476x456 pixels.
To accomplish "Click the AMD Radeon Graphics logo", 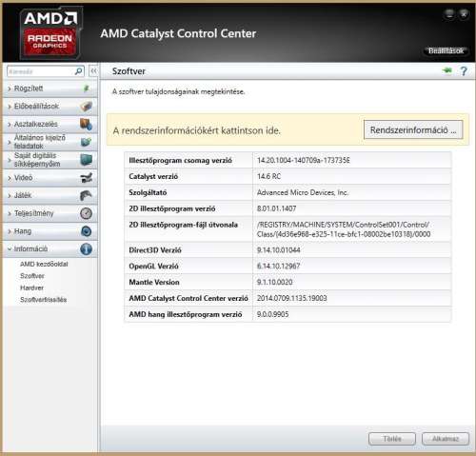I will (x=50, y=33).
